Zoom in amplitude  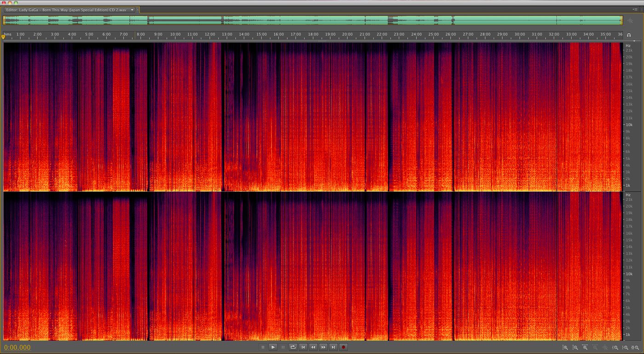click(x=565, y=348)
